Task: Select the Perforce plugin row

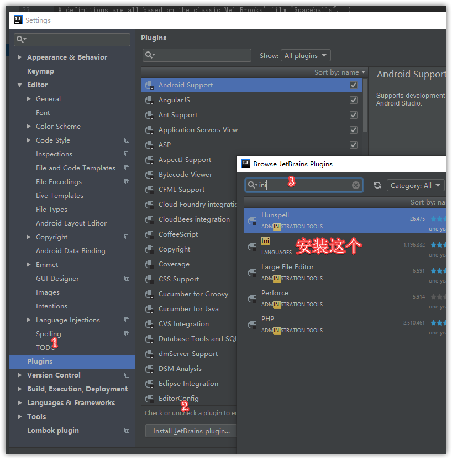Action: tap(345, 299)
